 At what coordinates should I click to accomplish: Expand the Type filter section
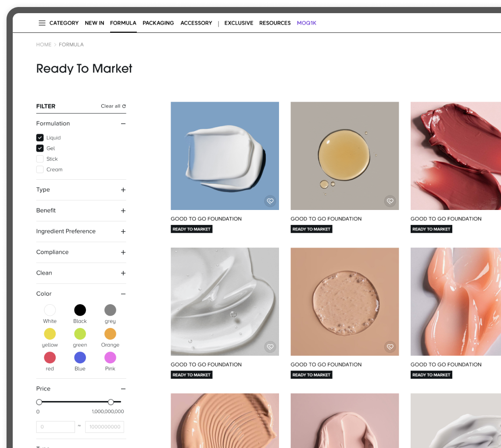point(123,190)
